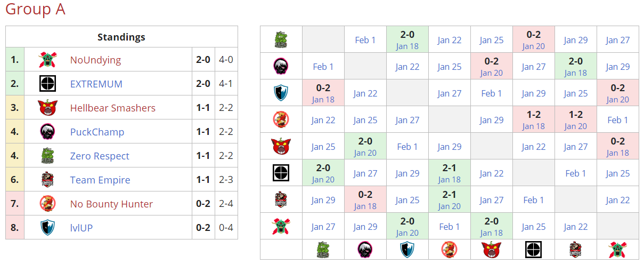The image size is (644, 264).
Task: Go to Hellbear Smashers team page link
Action: point(112,108)
